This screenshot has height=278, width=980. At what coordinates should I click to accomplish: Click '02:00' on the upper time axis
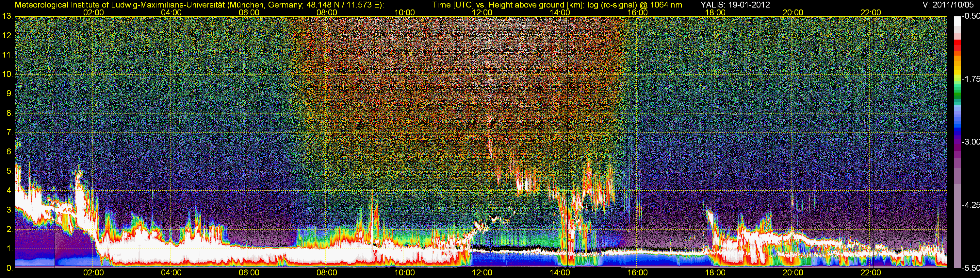tap(93, 12)
